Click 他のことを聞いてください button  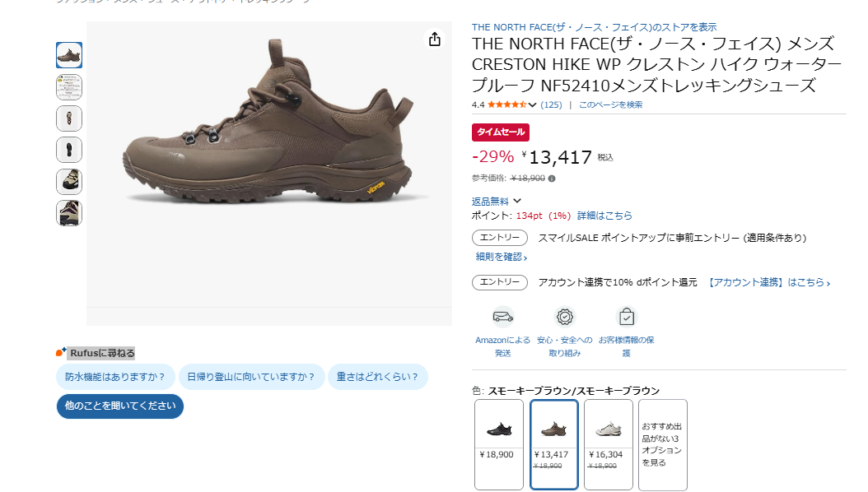(120, 406)
